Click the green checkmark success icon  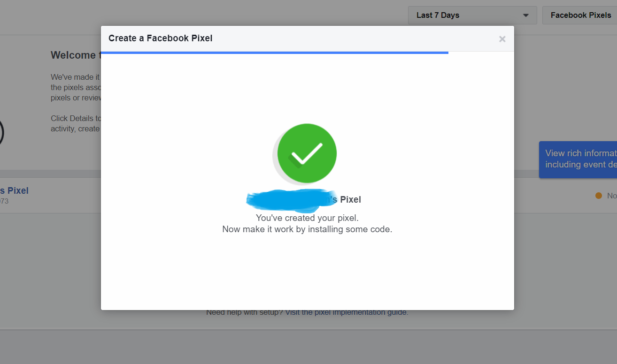click(307, 153)
